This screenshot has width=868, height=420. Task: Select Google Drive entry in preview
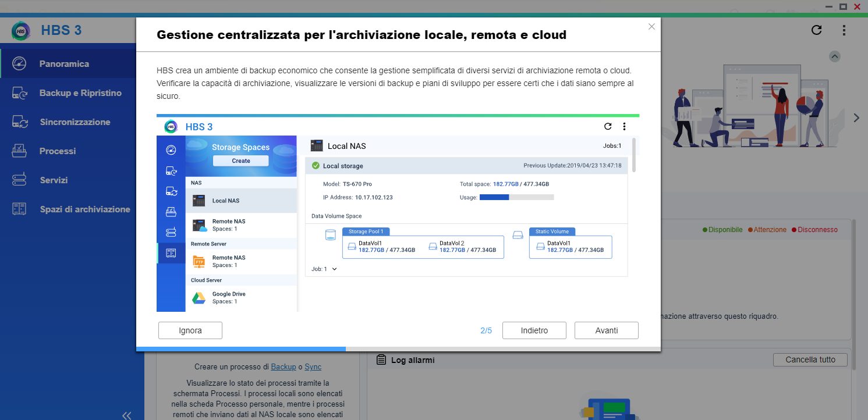[241, 298]
